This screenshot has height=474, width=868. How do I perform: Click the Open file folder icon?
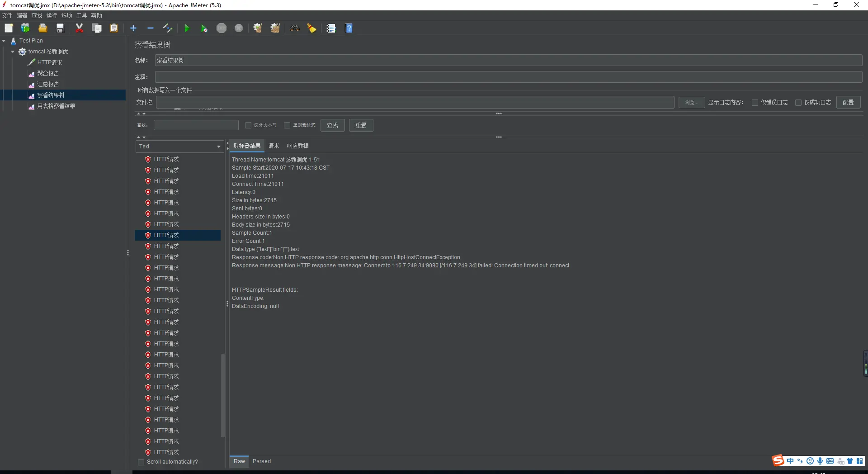coord(42,28)
